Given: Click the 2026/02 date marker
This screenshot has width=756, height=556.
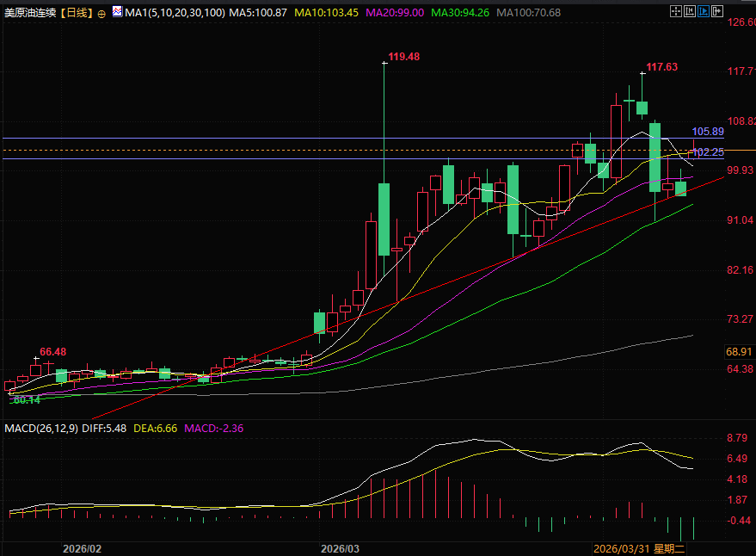Looking at the screenshot, I should click(x=82, y=549).
